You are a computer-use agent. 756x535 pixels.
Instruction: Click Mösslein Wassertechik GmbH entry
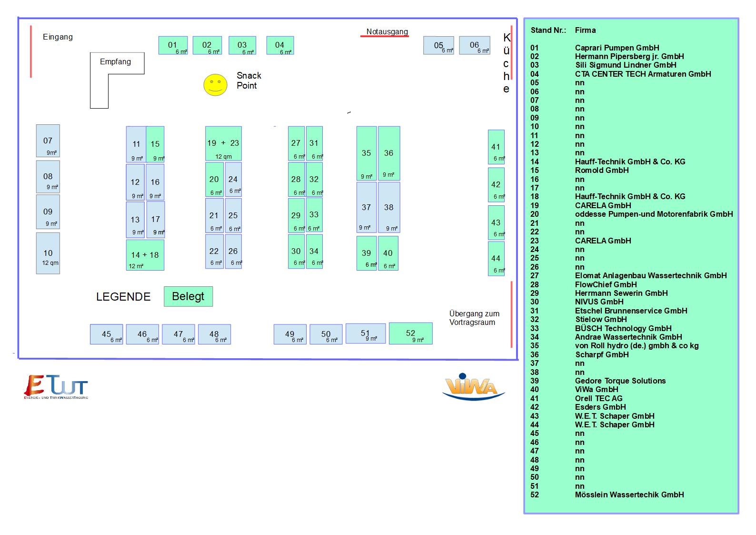629,495
